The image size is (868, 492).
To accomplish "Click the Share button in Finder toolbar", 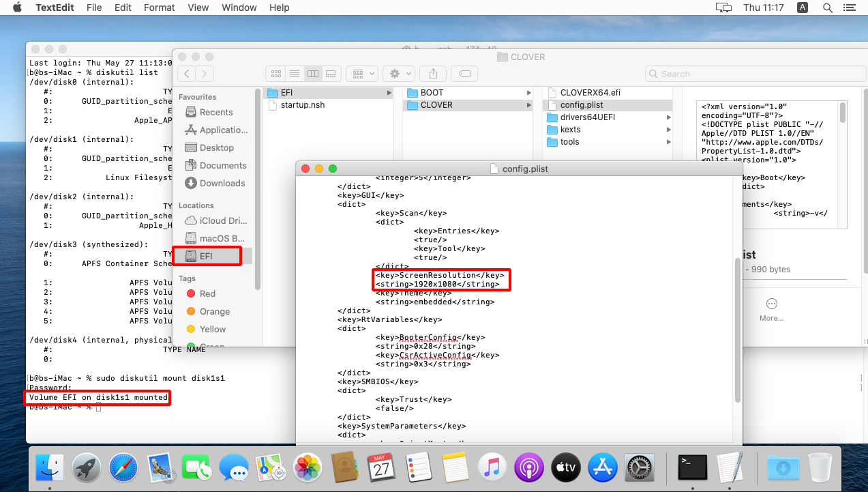I will pos(432,74).
